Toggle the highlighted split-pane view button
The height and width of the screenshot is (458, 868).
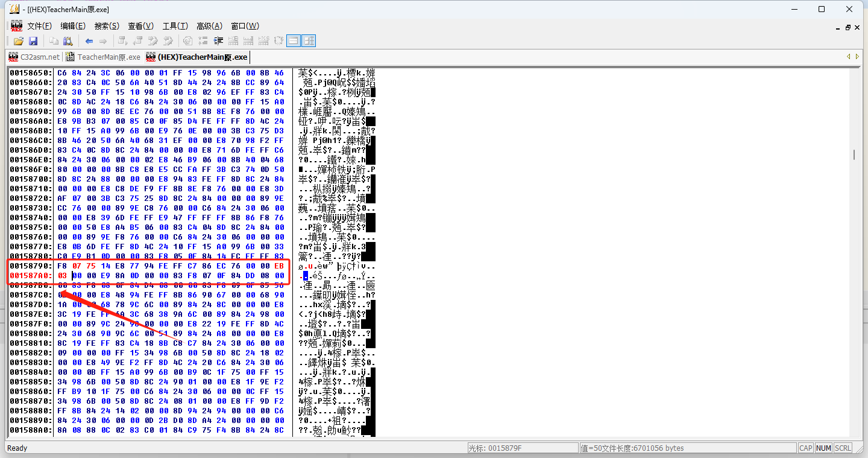[309, 41]
